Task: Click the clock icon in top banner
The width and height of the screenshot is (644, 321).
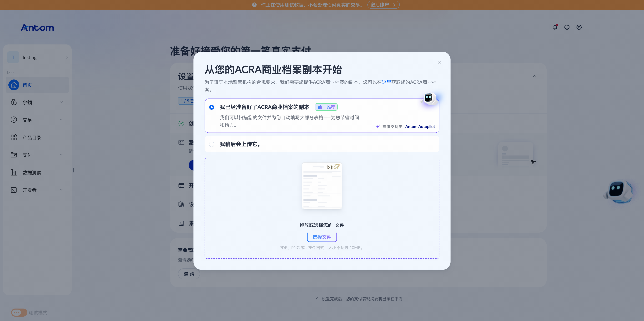Action: click(x=254, y=5)
